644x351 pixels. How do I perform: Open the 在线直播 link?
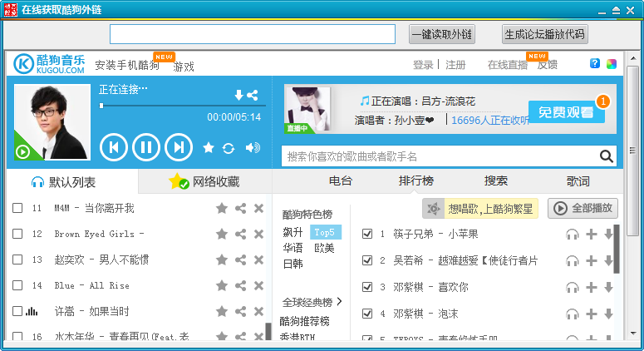pyautogui.click(x=507, y=65)
